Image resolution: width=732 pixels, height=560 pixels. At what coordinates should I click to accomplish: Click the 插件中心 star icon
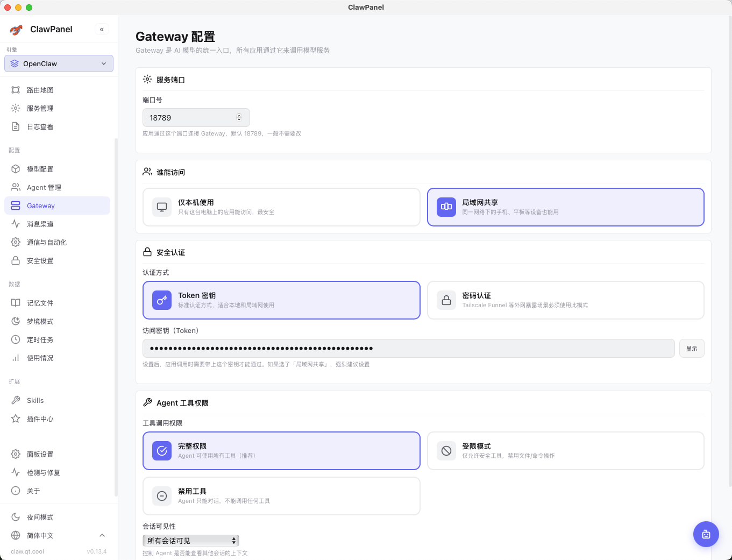pos(16,419)
